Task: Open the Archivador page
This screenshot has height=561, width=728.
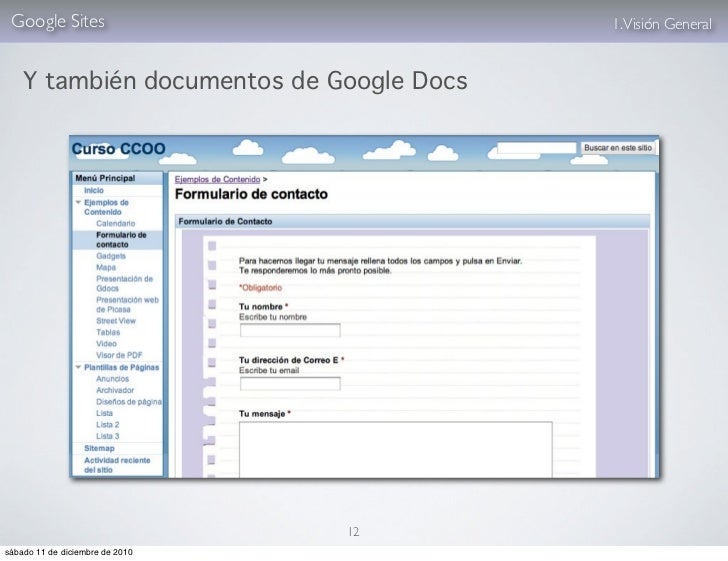Action: [x=115, y=391]
